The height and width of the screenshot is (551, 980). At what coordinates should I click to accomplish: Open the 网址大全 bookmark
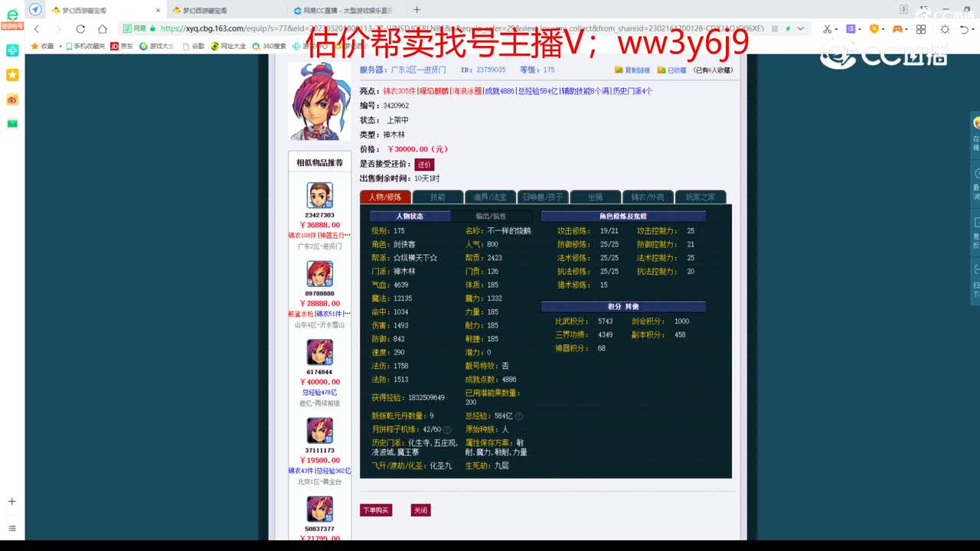(228, 46)
